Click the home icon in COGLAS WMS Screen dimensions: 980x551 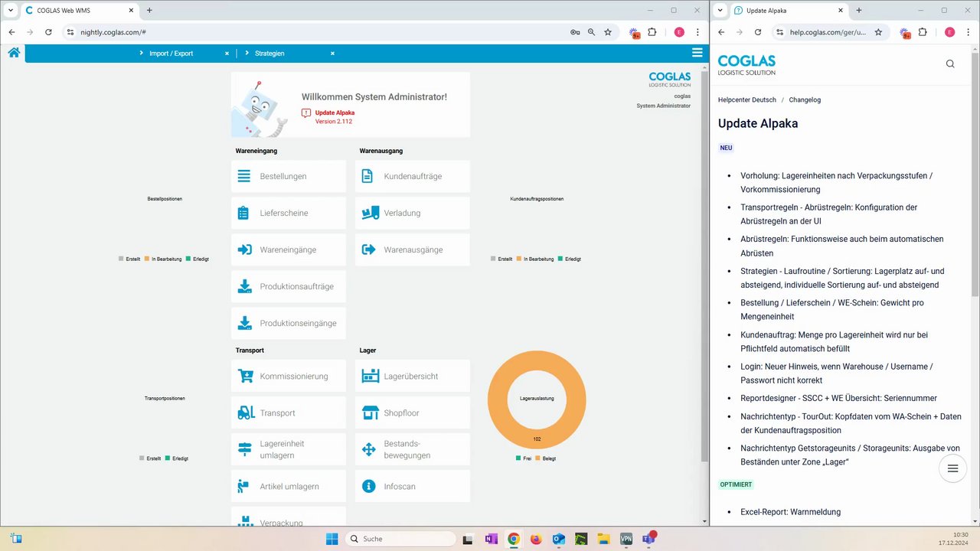(14, 53)
